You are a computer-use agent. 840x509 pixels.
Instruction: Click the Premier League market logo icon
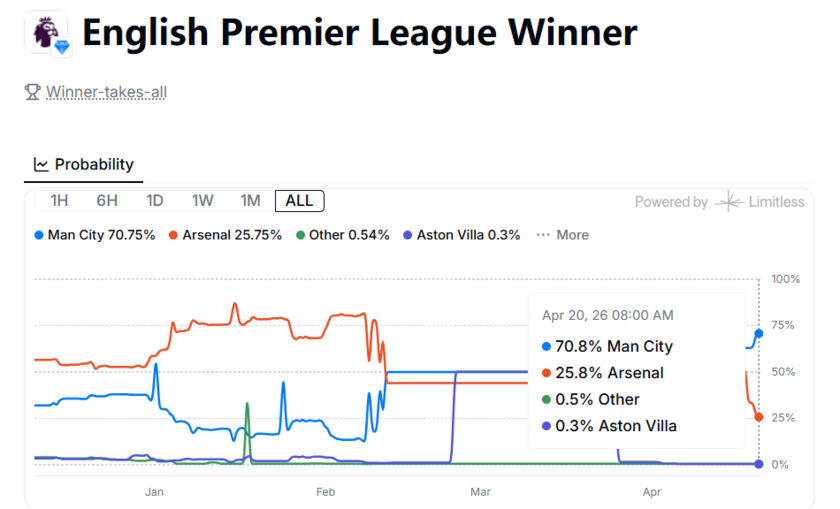(45, 32)
